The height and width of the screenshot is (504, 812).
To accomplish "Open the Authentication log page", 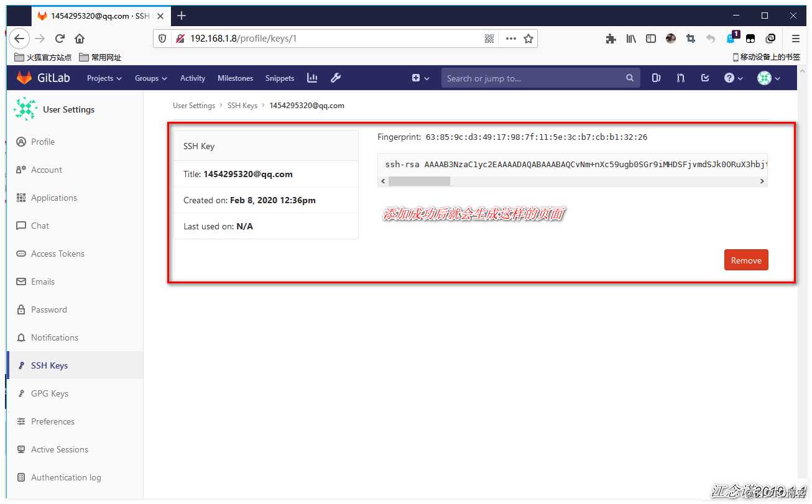I will 66,477.
